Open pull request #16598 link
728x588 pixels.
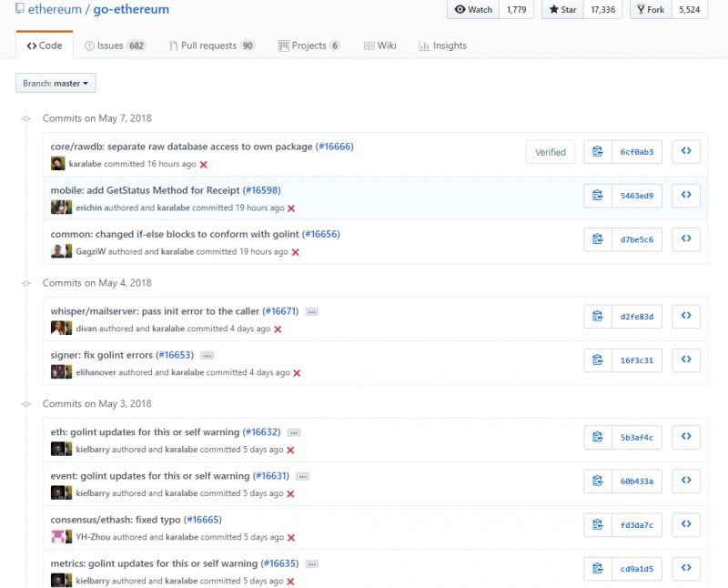[x=261, y=190]
